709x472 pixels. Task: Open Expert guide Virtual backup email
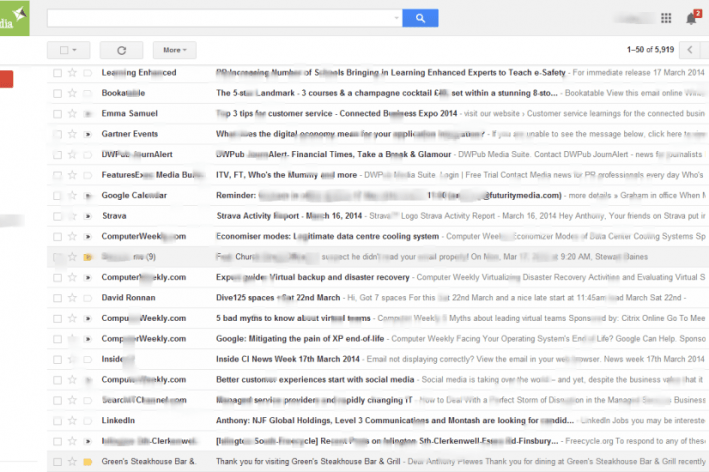tap(378, 277)
